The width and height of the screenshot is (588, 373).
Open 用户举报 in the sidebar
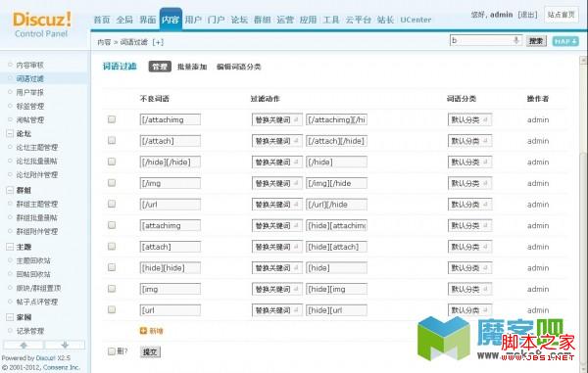pos(30,92)
